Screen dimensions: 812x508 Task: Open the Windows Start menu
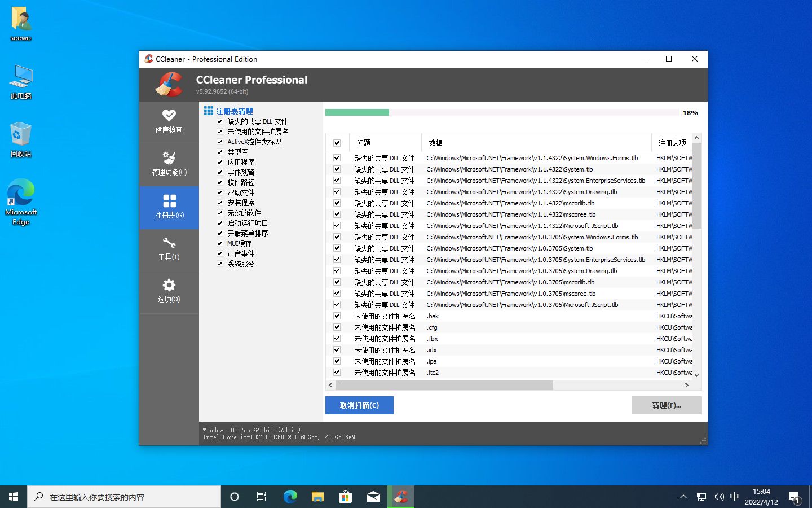pyautogui.click(x=14, y=497)
